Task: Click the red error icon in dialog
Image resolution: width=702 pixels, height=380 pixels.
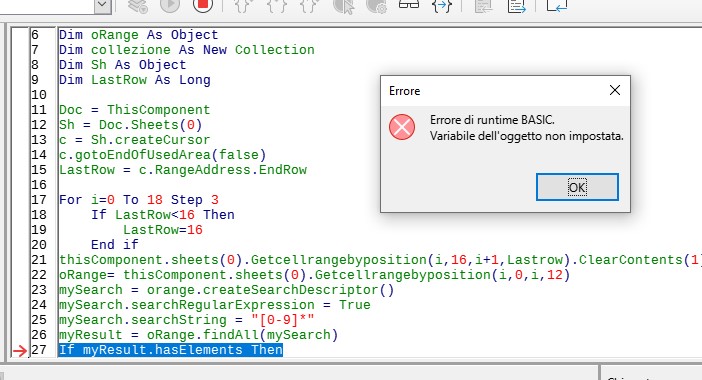Action: (402, 127)
